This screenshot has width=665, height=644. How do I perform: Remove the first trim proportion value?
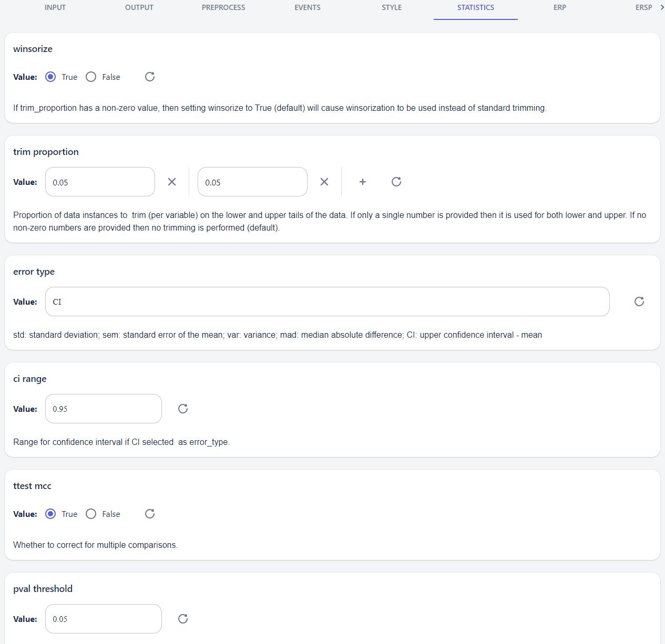pyautogui.click(x=172, y=182)
